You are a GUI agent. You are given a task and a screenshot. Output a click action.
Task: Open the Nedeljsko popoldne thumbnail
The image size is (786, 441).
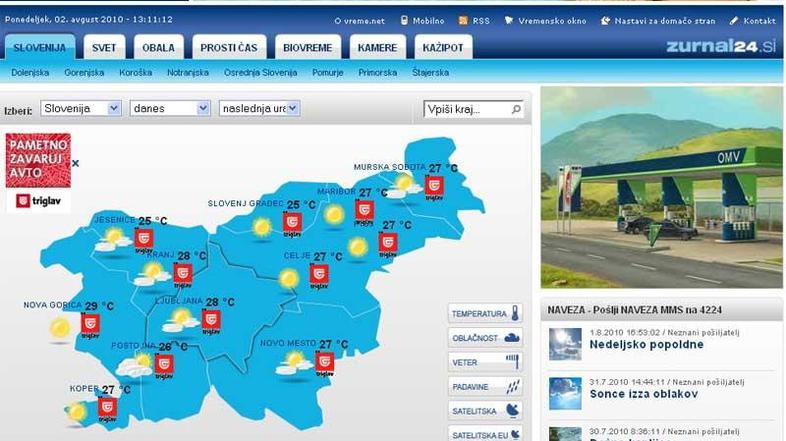tap(565, 344)
